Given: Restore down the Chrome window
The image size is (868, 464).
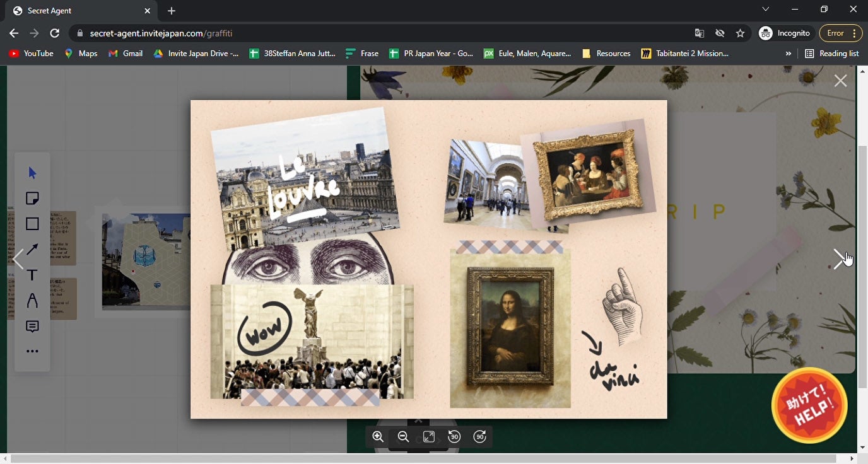Looking at the screenshot, I should coord(824,9).
